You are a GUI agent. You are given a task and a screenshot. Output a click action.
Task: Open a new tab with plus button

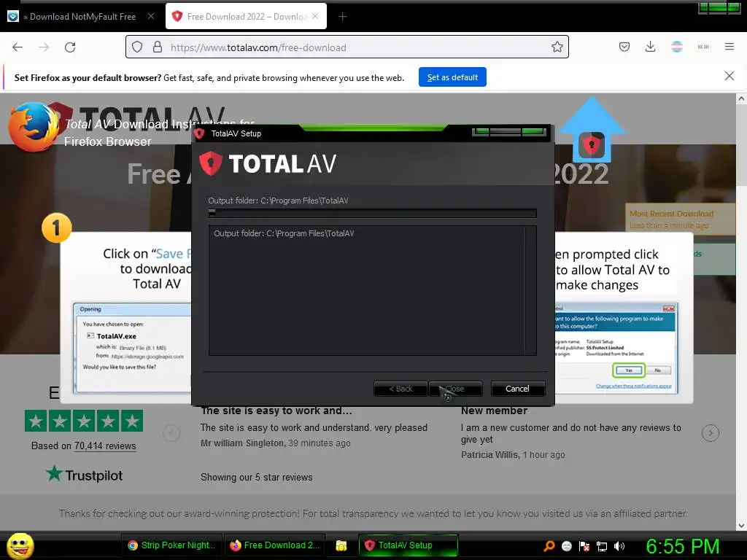pyautogui.click(x=343, y=17)
